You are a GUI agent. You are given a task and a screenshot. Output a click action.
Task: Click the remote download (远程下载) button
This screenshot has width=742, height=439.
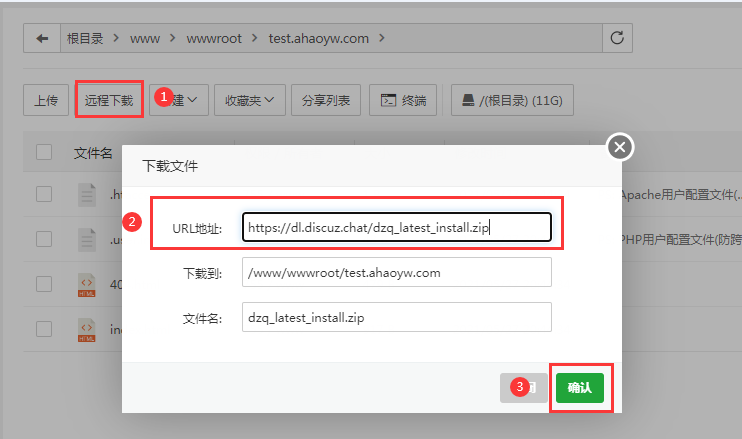point(108,100)
